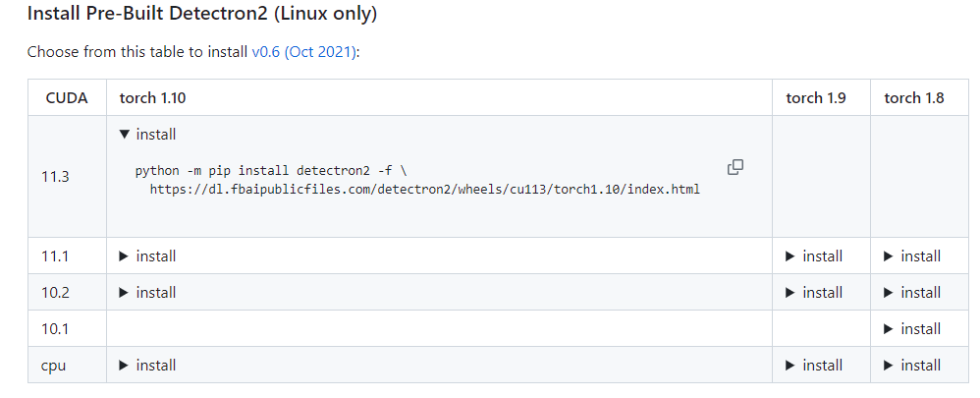Expand install for CUDA 10.2 torch 1.8
The width and height of the screenshot is (980, 398).
pyautogui.click(x=912, y=292)
